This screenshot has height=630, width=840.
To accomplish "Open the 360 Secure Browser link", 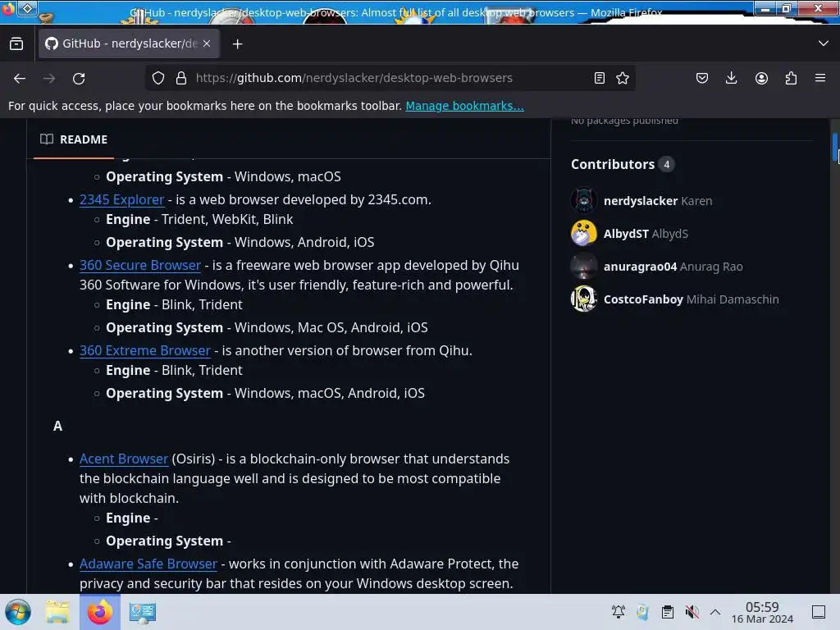I will [139, 265].
